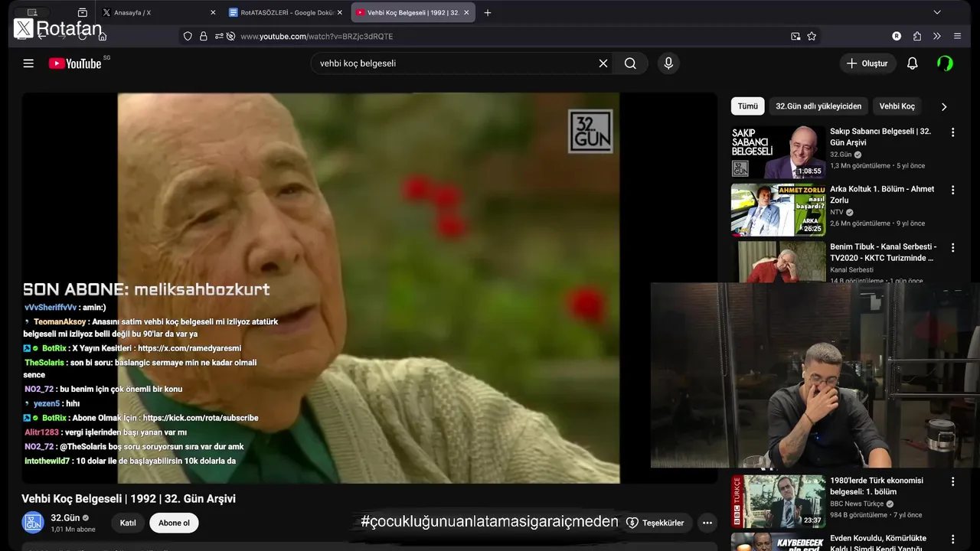Bookmark this page with the star icon

tap(812, 36)
